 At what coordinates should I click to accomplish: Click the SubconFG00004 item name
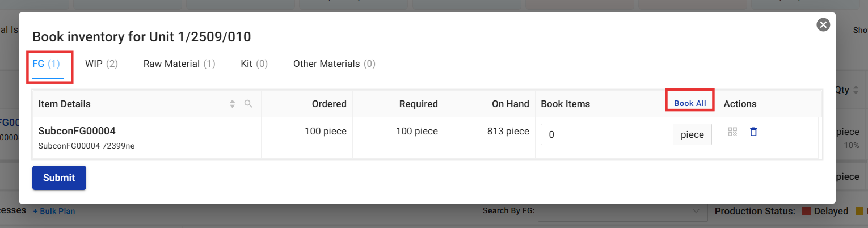click(x=77, y=131)
